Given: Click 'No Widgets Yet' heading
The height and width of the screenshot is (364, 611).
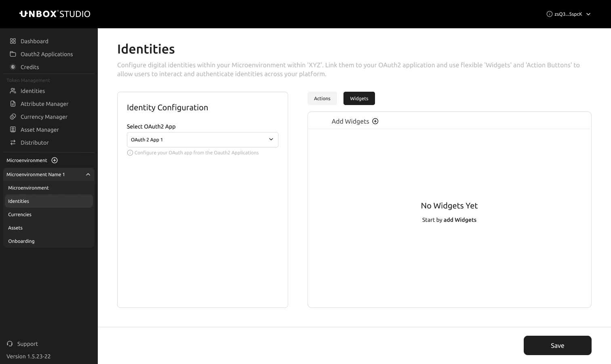Looking at the screenshot, I should 449,206.
